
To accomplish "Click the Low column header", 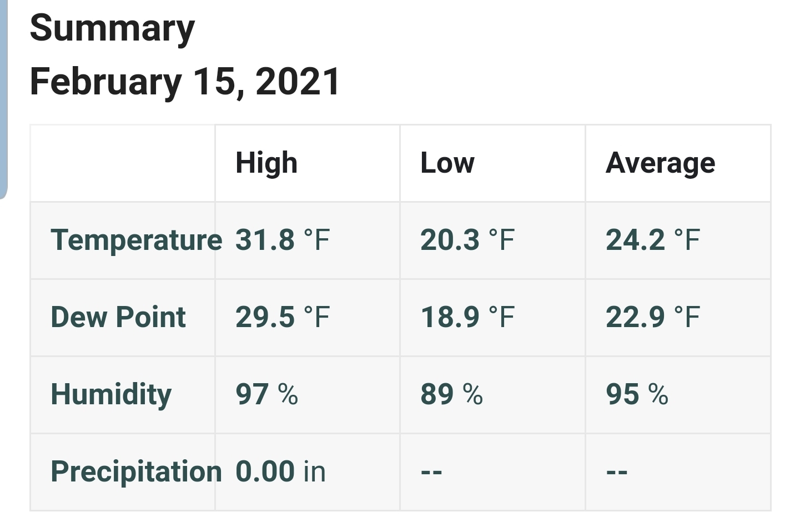I will [447, 163].
